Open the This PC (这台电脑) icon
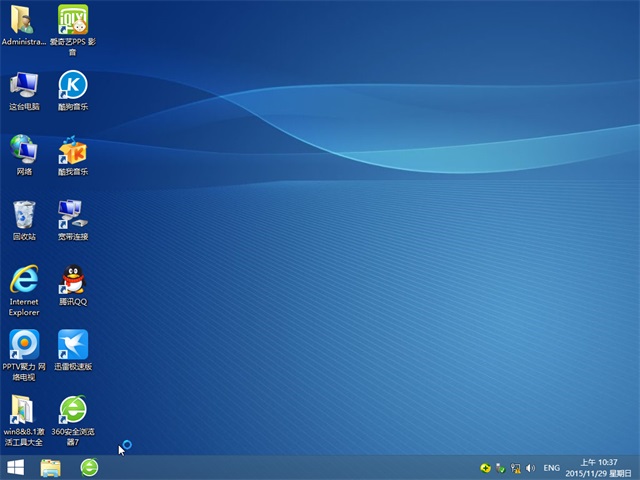640x480 pixels. 24,85
